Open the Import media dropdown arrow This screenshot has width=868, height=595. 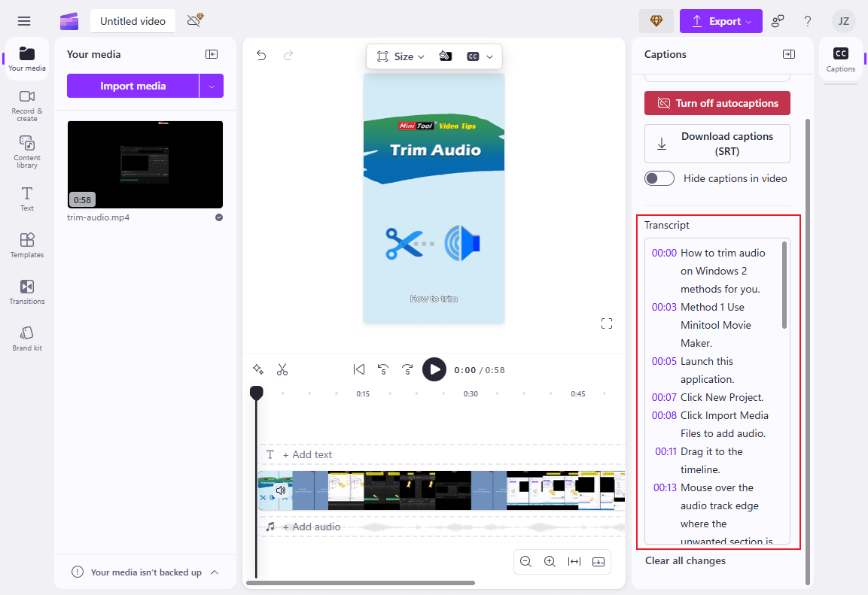(x=212, y=86)
